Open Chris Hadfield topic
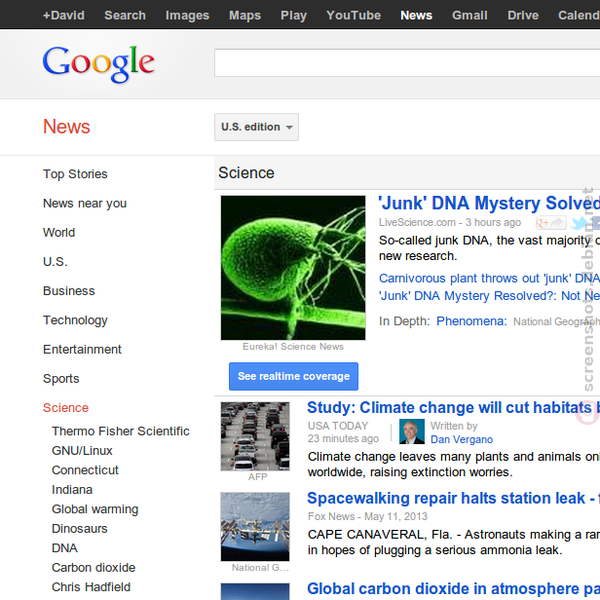600x600 pixels. (91, 587)
